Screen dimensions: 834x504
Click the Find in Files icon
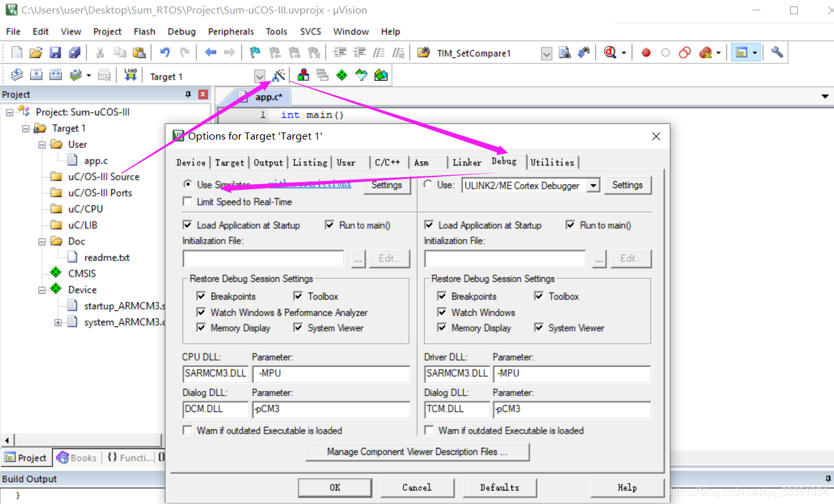pos(423,53)
